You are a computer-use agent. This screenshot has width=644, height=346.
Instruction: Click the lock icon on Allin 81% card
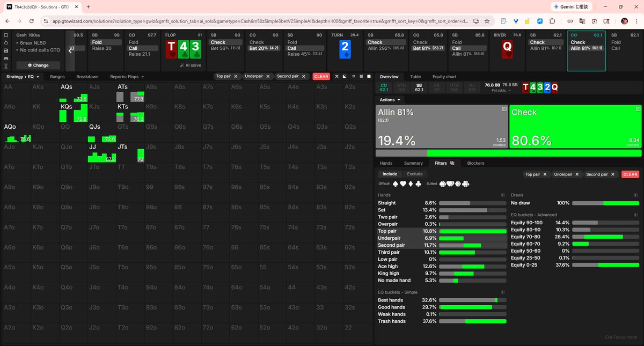click(x=504, y=109)
